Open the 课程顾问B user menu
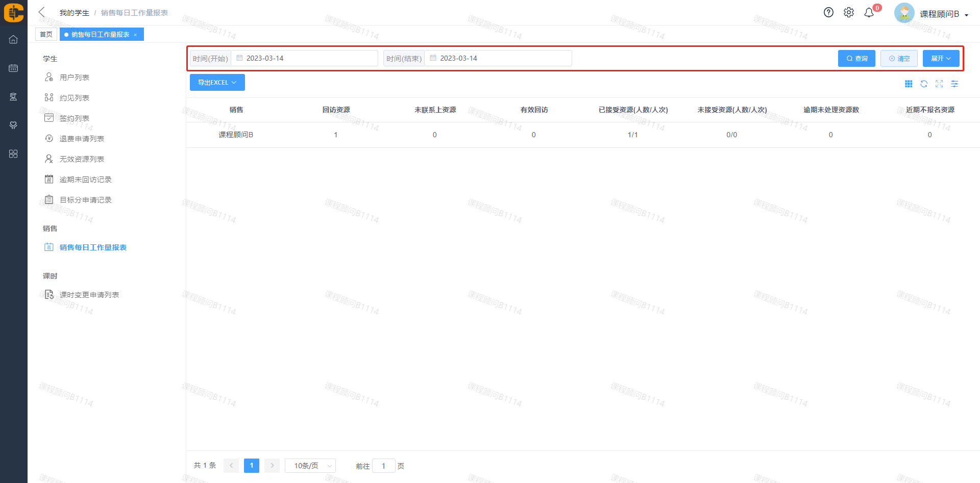 pyautogui.click(x=939, y=14)
